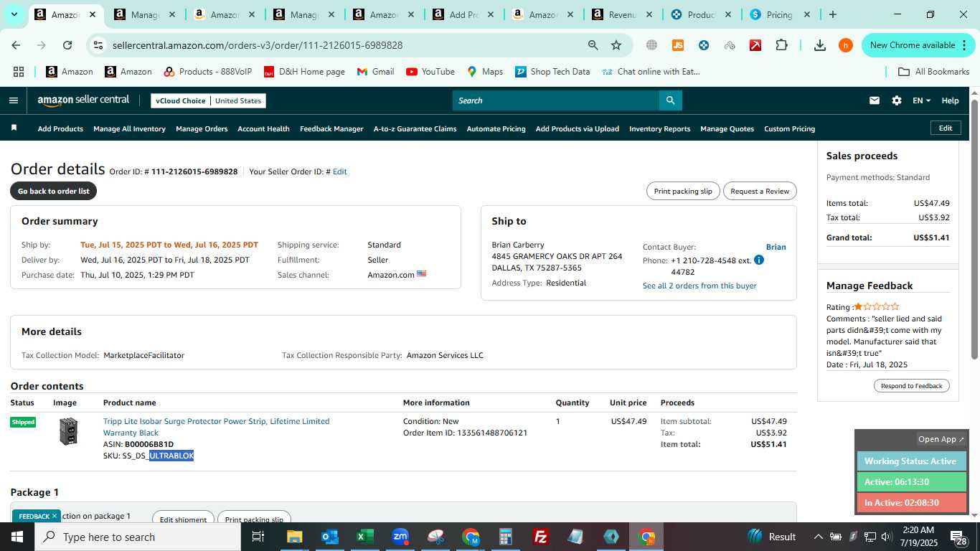The image size is (980, 551).
Task: Click the Chrome zoom magnifier icon
Action: [x=593, y=45]
